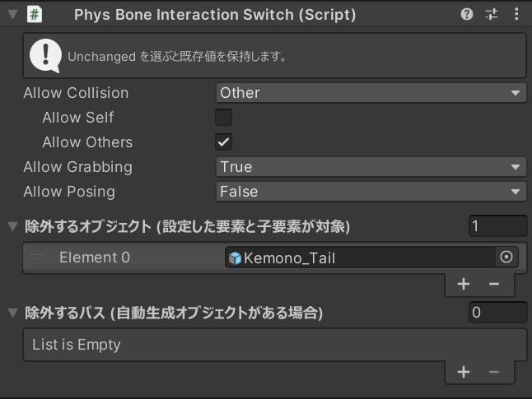
Task: Add an entry to the excluded paths list
Action: pyautogui.click(x=464, y=372)
